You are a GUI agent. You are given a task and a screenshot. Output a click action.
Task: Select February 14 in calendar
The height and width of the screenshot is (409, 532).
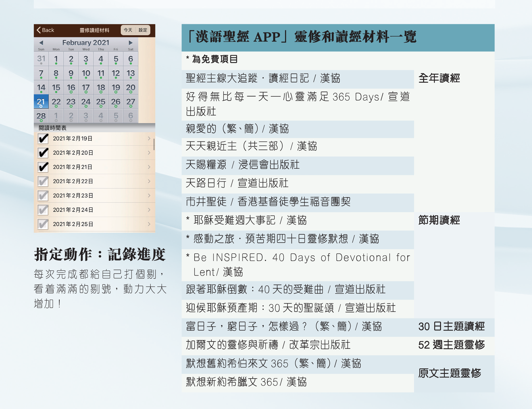[x=41, y=87]
